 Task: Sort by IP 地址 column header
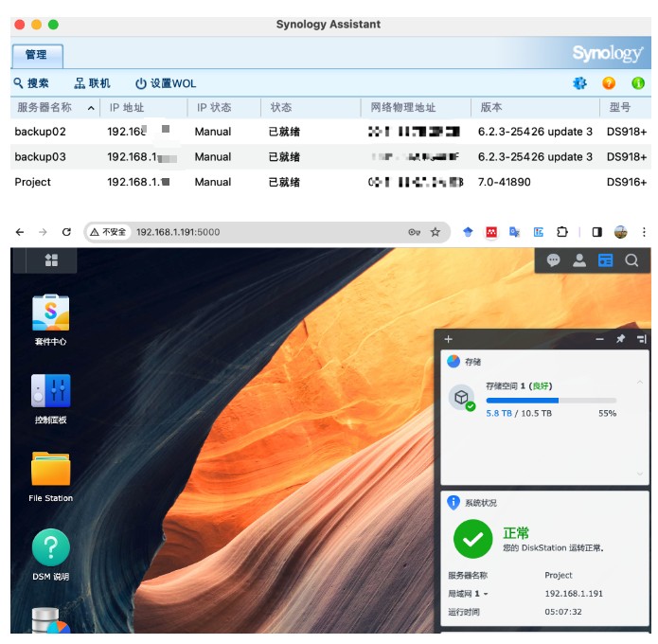[144, 107]
